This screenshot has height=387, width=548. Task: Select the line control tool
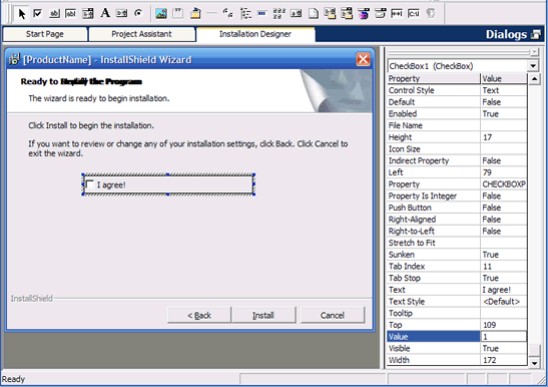[x=211, y=14]
